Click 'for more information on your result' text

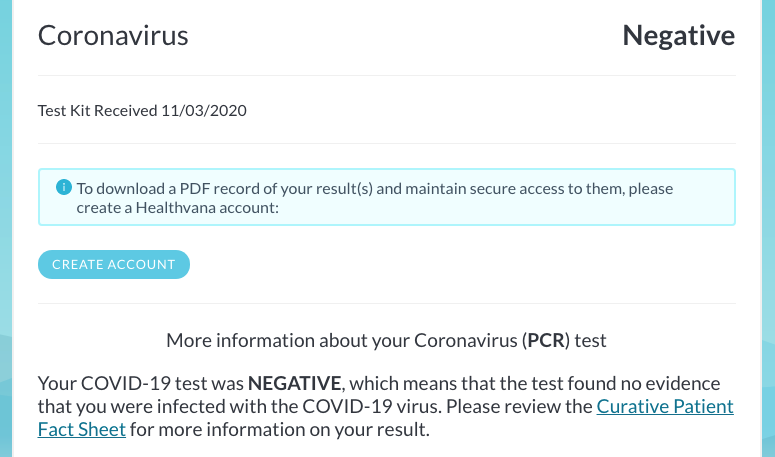279,429
